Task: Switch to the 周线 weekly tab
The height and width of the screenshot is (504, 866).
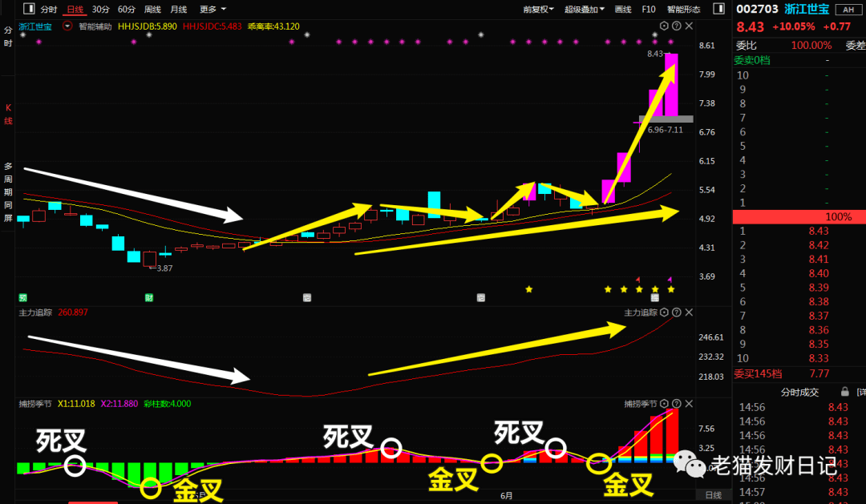Action: [x=152, y=10]
